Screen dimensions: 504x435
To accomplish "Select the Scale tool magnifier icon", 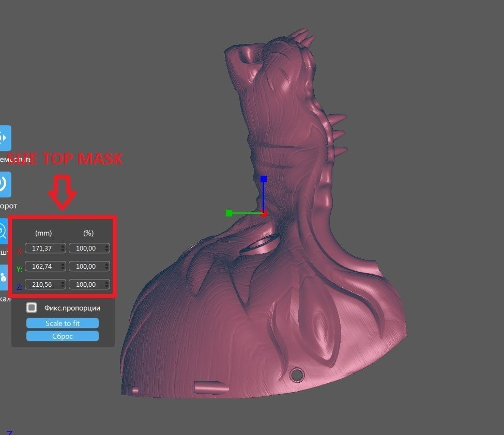I will (3, 231).
